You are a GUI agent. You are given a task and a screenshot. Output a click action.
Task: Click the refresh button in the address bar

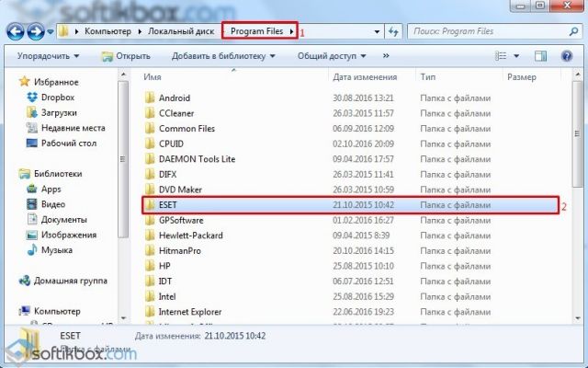pos(393,31)
